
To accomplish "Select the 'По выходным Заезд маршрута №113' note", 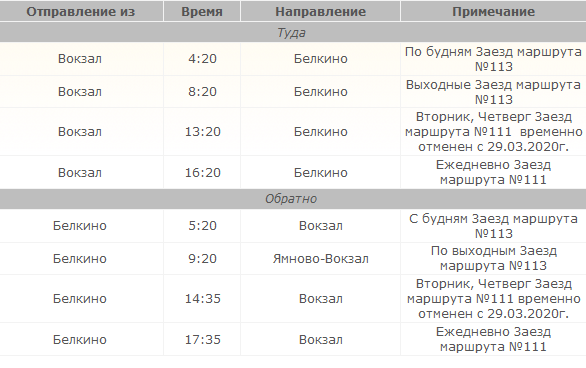I will pyautogui.click(x=493, y=258).
